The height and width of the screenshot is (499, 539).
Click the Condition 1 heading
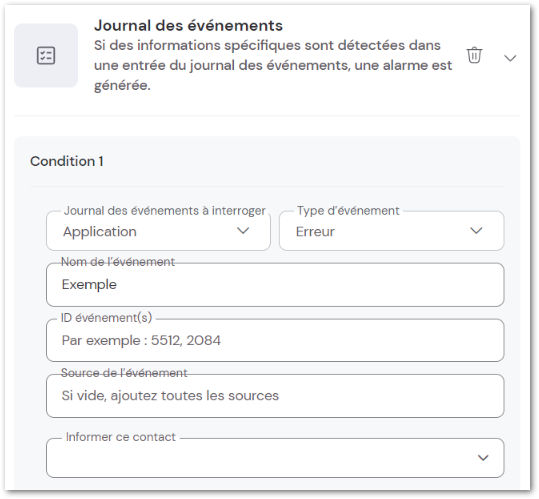67,161
